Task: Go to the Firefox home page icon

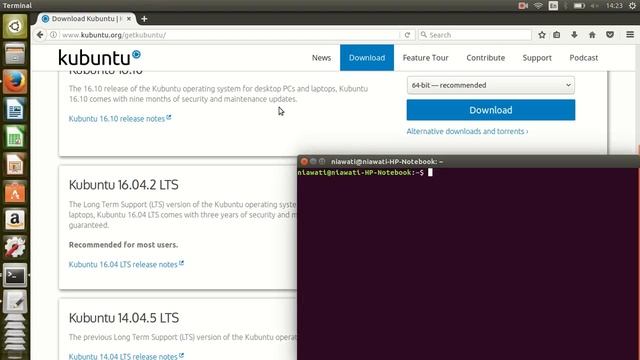Action: 592,35
